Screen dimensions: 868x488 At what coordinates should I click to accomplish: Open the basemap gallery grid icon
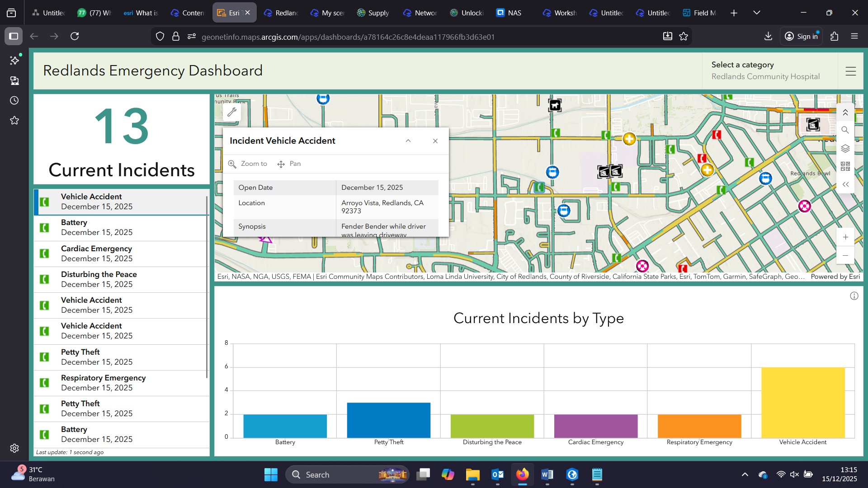pos(845,166)
